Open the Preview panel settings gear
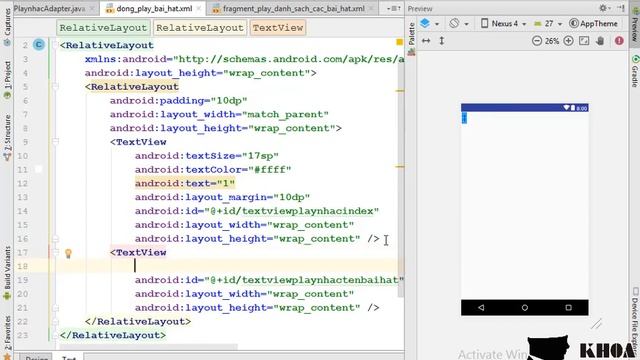Screen dimensions: 640x360 (604, 8)
